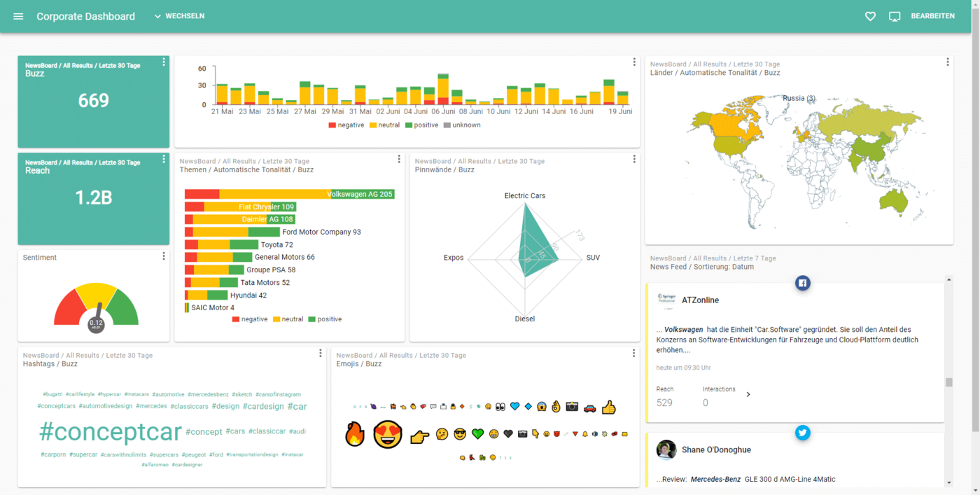
Task: Click the Twitter source icon on Shane O'Donoghue post
Action: [x=803, y=433]
